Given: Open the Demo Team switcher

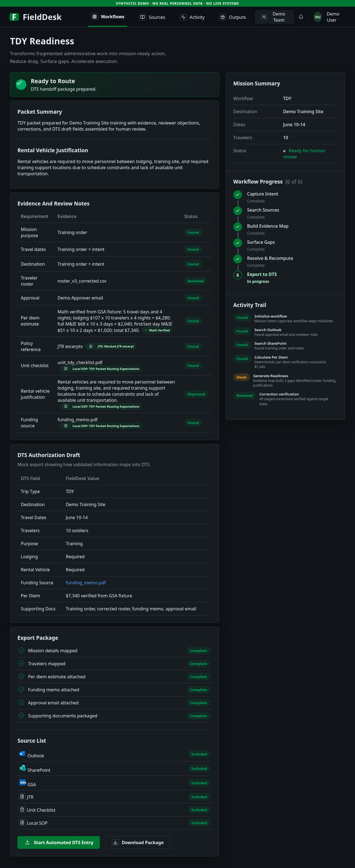Looking at the screenshot, I should [274, 17].
